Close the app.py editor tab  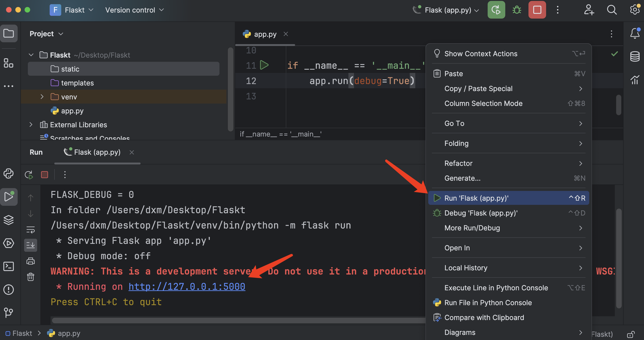tap(286, 34)
